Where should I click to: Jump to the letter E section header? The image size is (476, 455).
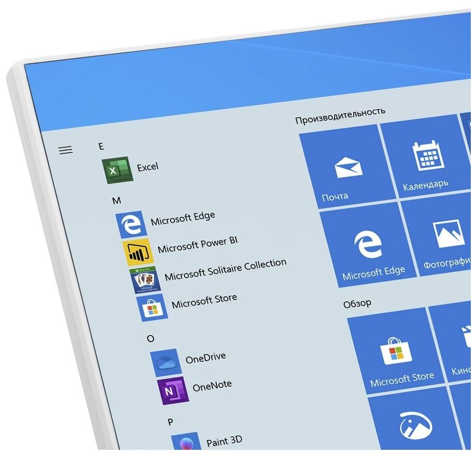(x=101, y=146)
